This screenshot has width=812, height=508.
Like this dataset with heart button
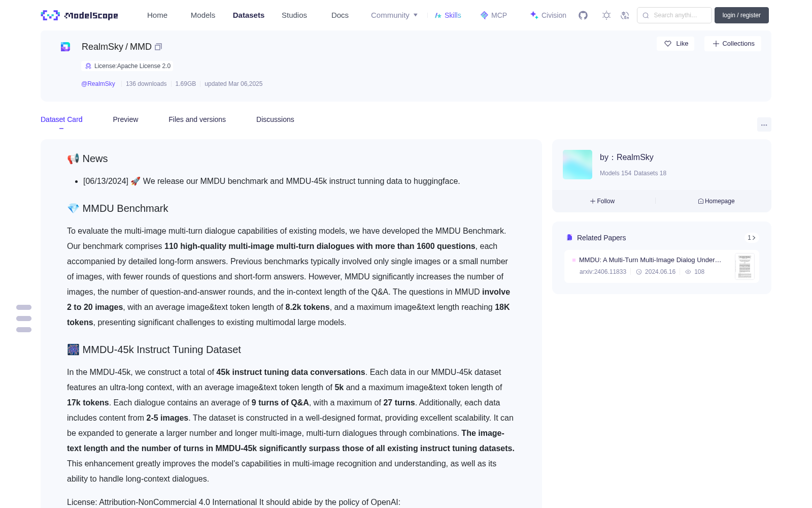coord(675,44)
